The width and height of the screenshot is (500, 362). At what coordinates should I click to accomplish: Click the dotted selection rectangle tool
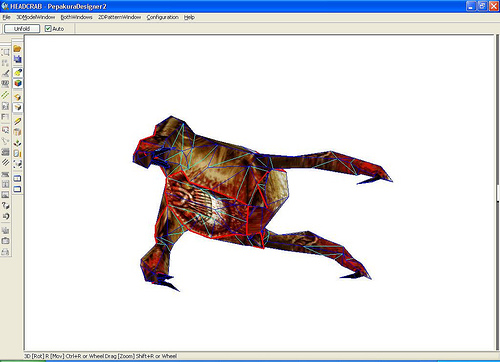coord(5,52)
